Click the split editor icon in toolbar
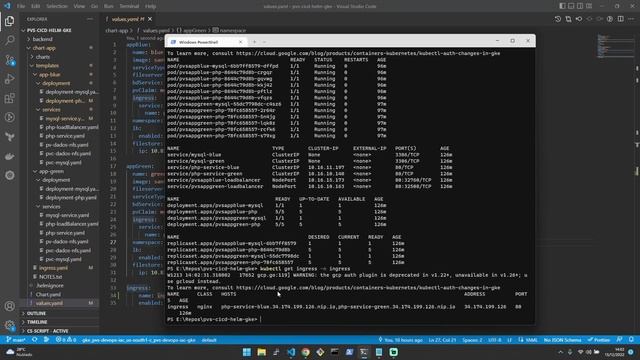Image resolution: width=640 pixels, height=360 pixels. coord(620,19)
